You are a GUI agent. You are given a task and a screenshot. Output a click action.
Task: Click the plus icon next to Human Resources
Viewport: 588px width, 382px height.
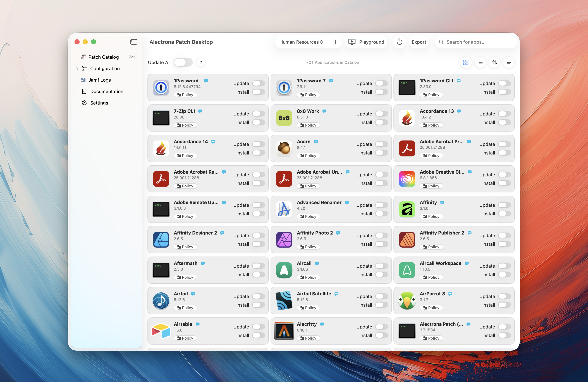pos(335,42)
